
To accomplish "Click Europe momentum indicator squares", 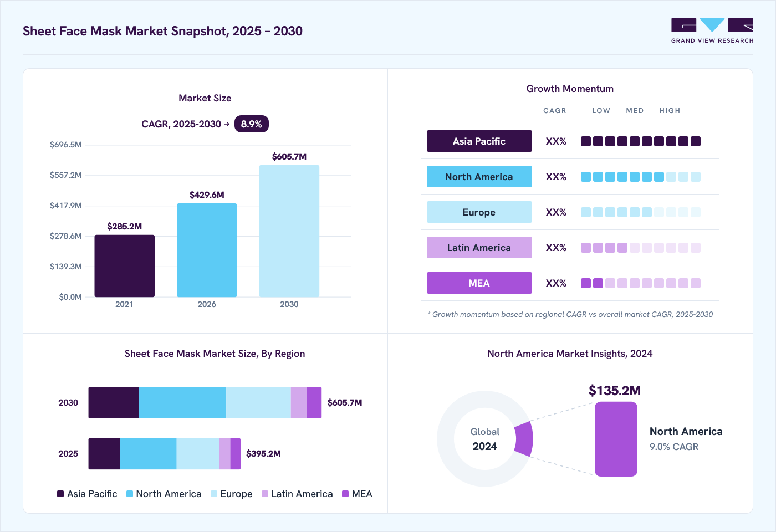I will pyautogui.click(x=641, y=212).
